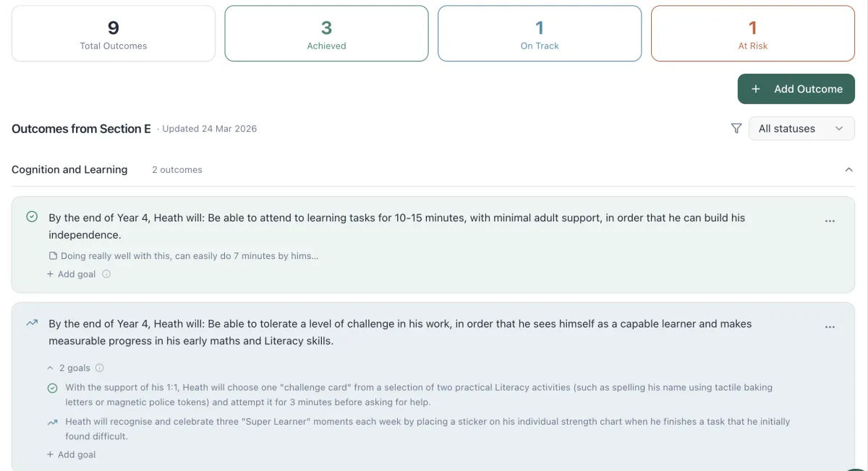Click the info icon beside first Add goal
Viewport: 868px width, 471px height.
(106, 274)
